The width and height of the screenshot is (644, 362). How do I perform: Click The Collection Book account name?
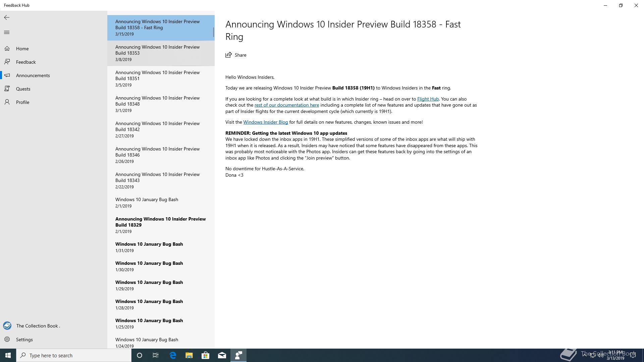coord(38,326)
